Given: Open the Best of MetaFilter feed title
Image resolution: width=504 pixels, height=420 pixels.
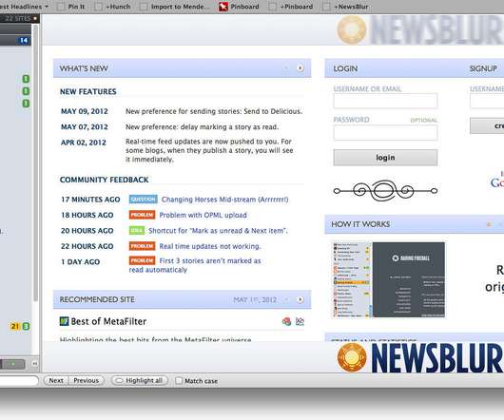Looking at the screenshot, I should point(108,321).
